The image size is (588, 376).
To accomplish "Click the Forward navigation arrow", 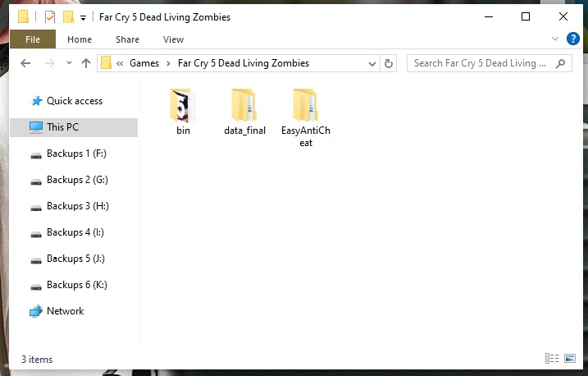I will [49, 63].
